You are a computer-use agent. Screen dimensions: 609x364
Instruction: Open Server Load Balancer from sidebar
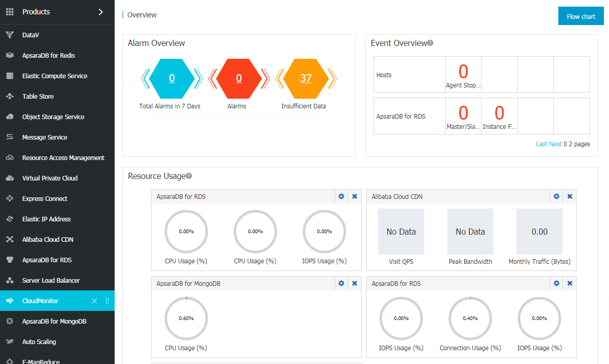(x=51, y=281)
